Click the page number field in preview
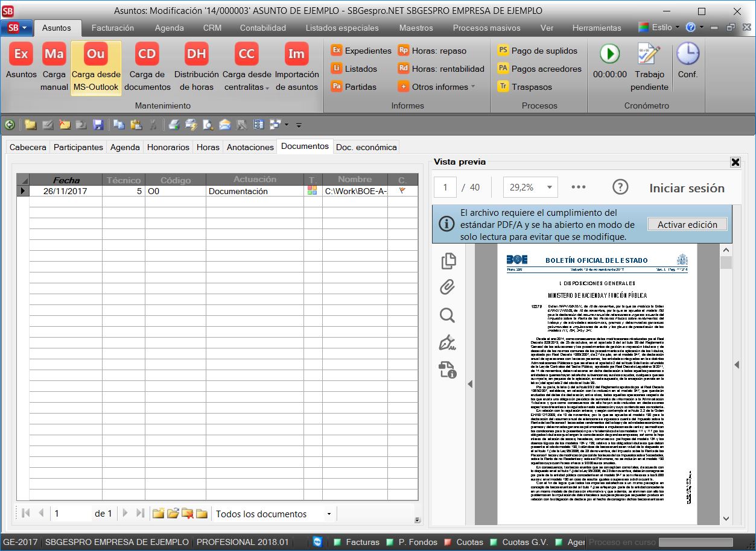This screenshot has width=756, height=551. pyautogui.click(x=445, y=187)
